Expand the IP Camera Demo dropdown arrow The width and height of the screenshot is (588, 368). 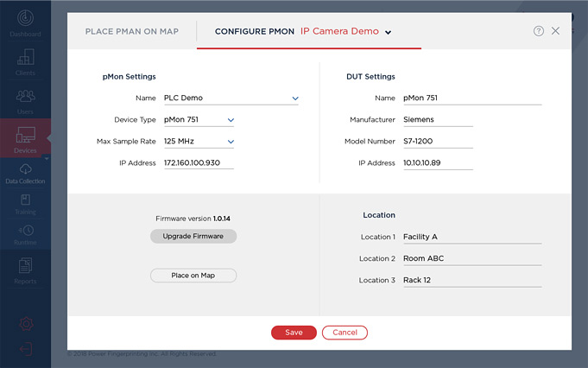pos(389,33)
